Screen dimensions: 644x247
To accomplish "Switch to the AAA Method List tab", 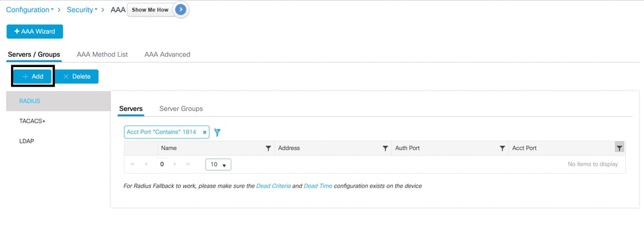I will (102, 54).
